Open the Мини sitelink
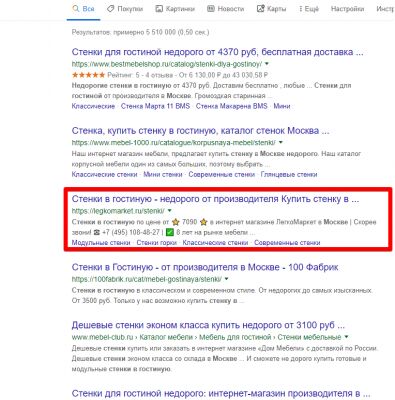 [282, 106]
